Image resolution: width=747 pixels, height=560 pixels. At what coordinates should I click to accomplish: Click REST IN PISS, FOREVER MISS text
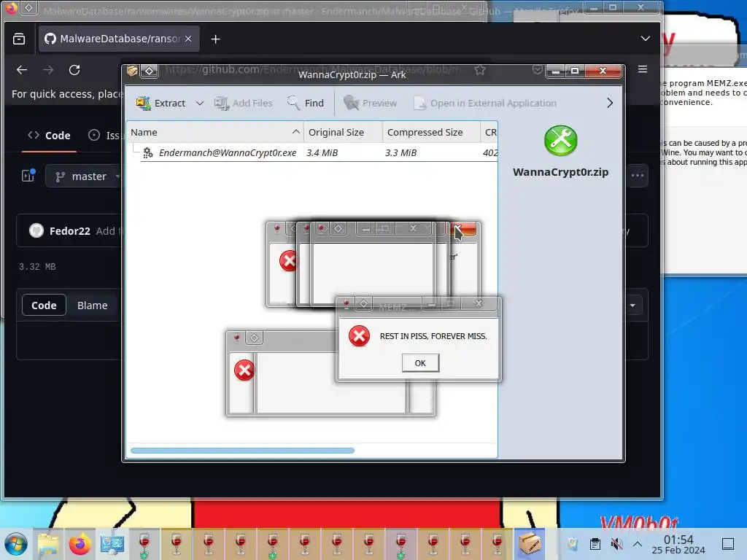(x=433, y=336)
